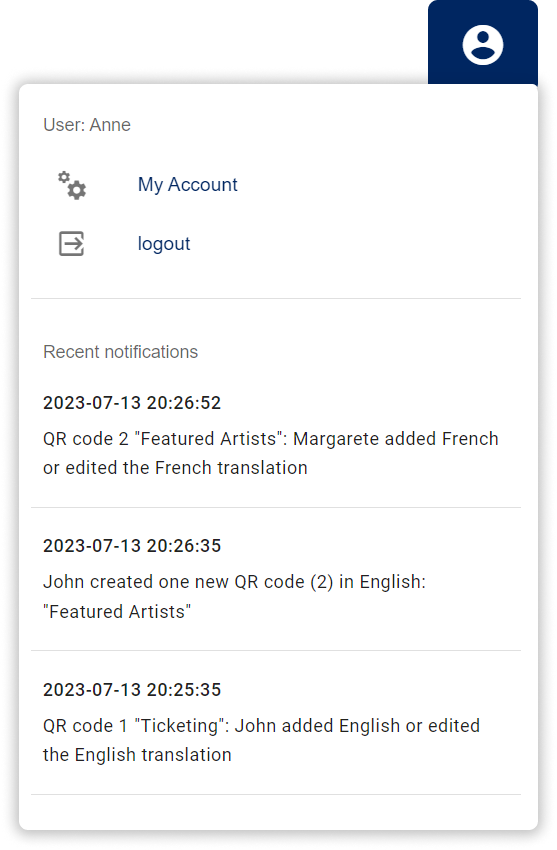Click the Recent notifications heading
This screenshot has height=850, width=557.
pyautogui.click(x=120, y=352)
